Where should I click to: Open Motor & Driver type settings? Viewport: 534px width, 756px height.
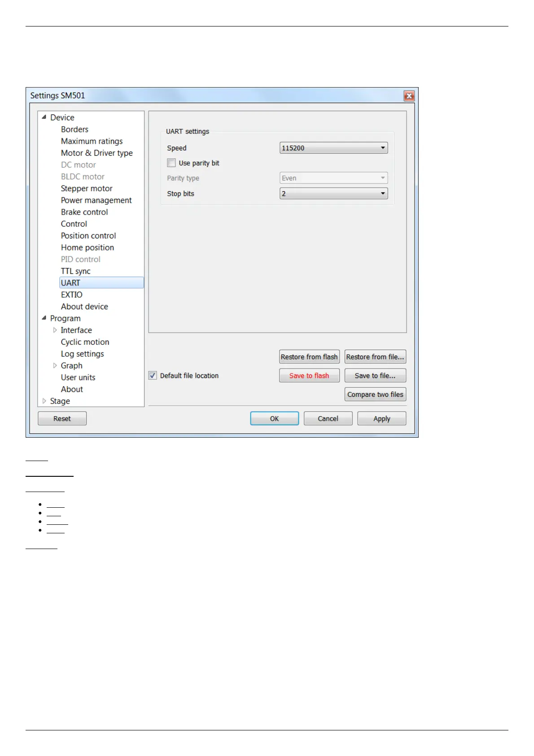(x=96, y=153)
